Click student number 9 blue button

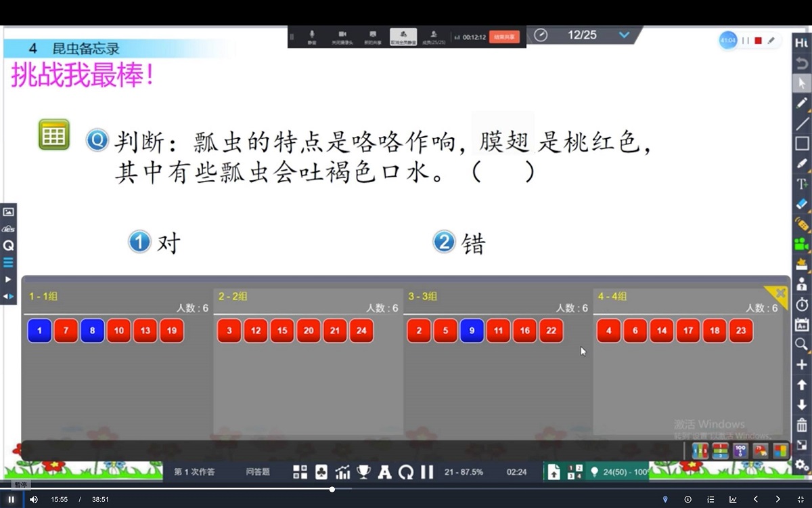[x=472, y=331]
